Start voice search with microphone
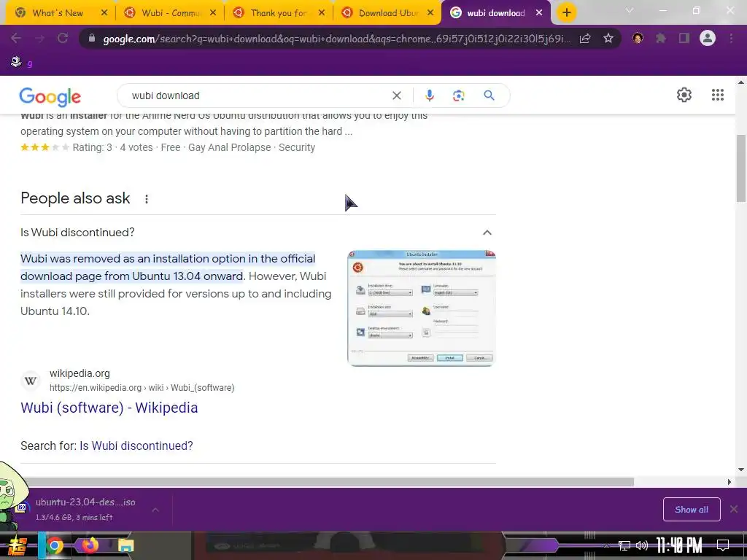 click(429, 96)
